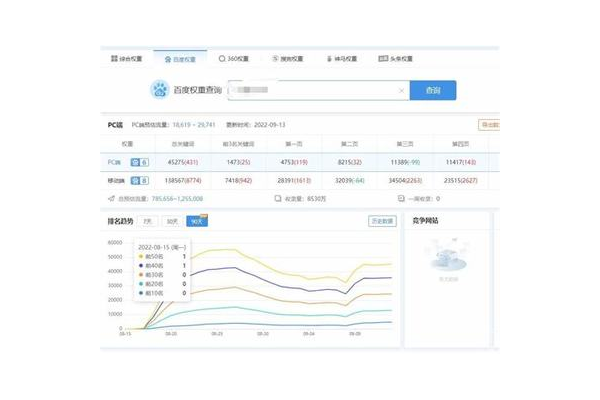Select the 30天 trend range
The width and height of the screenshot is (600, 400).
172,221
